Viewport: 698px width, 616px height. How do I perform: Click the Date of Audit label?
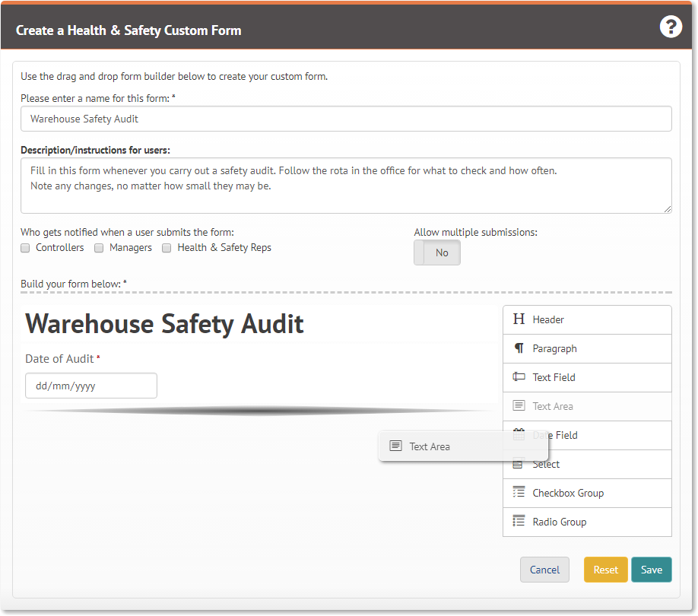59,359
